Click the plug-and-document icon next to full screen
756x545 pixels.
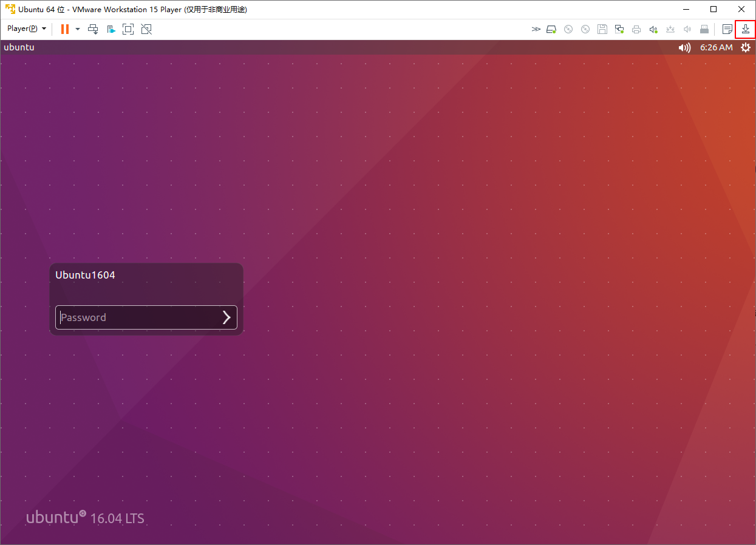(111, 29)
